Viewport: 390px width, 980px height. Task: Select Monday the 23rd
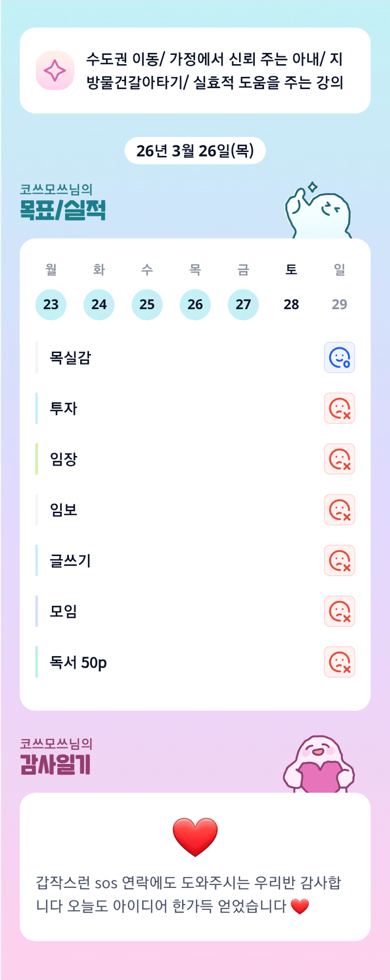pyautogui.click(x=51, y=304)
